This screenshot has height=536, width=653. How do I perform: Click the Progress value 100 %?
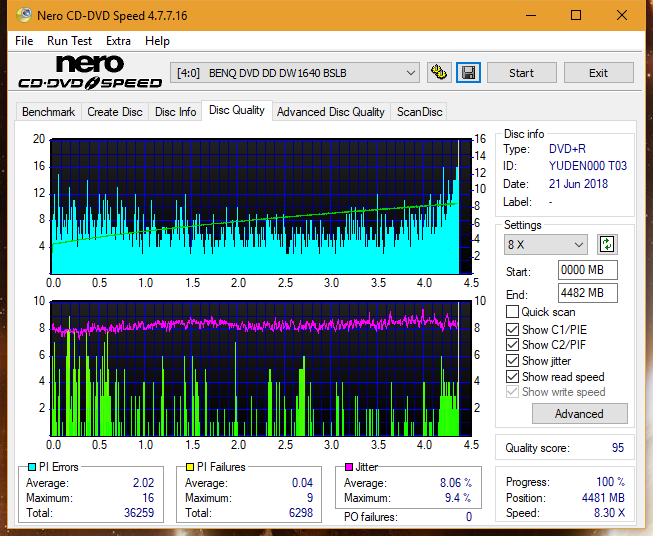611,482
